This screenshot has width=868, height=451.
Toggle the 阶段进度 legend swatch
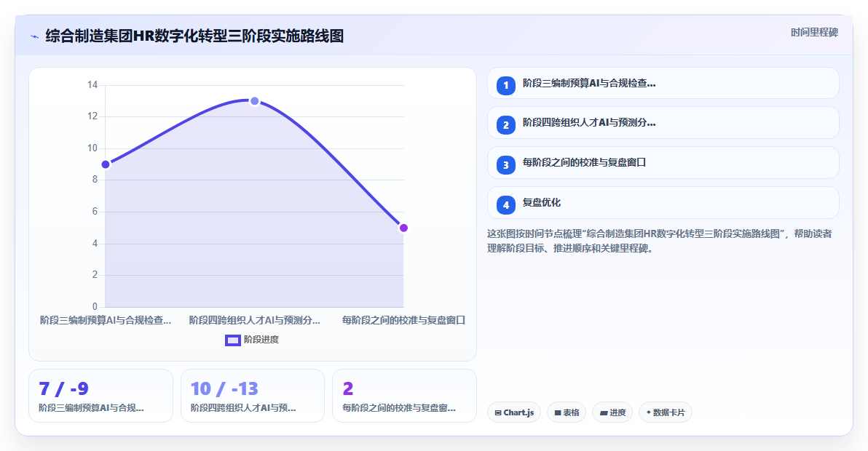tap(232, 340)
